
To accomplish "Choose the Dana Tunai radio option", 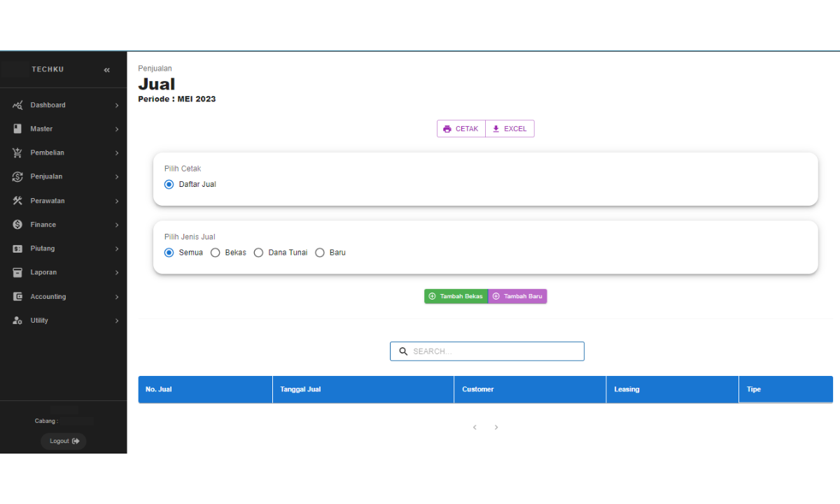I will tap(258, 253).
